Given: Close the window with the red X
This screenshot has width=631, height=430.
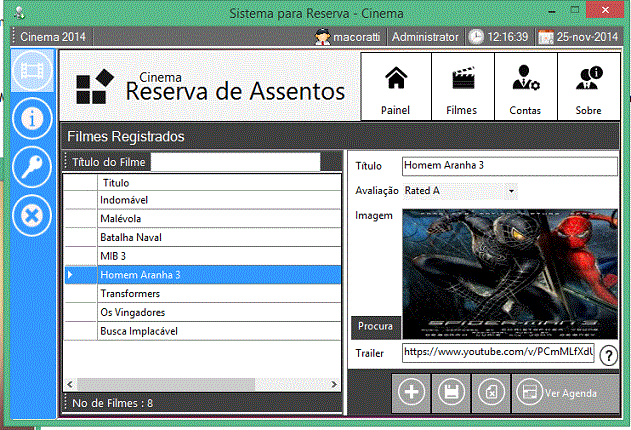Looking at the screenshot, I should 605,10.
